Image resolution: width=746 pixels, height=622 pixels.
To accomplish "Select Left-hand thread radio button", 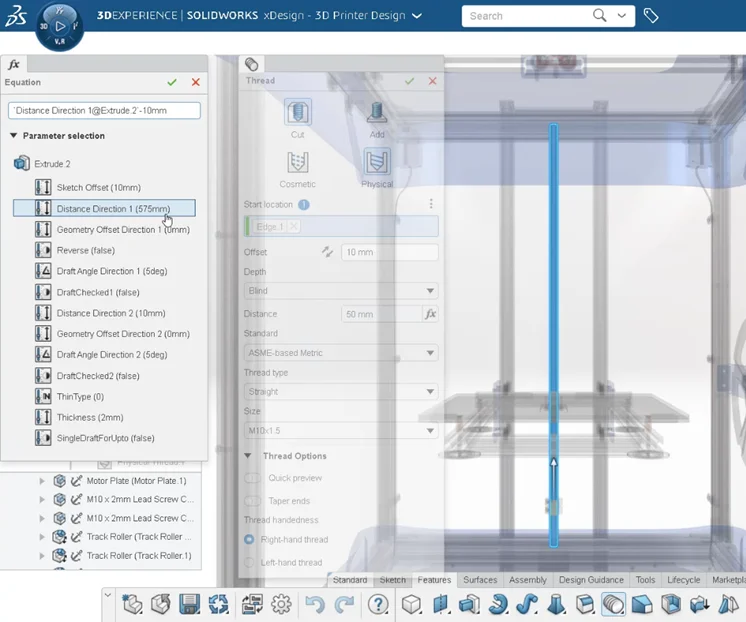I will click(250, 563).
